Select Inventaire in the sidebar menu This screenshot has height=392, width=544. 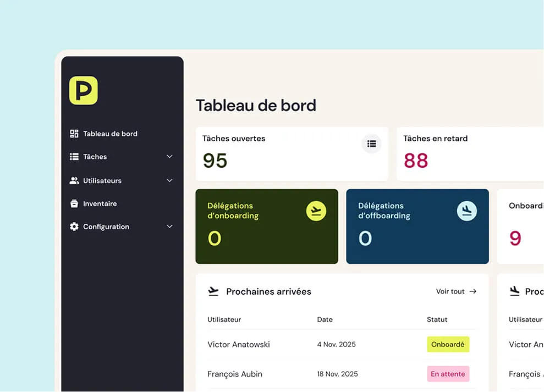[x=100, y=203]
